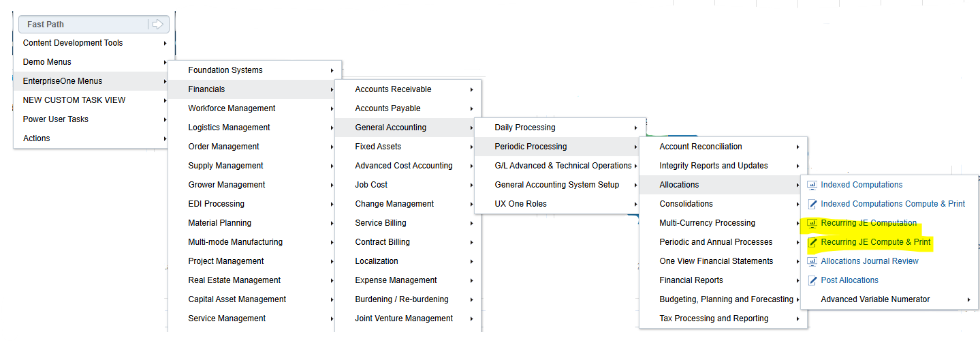Select EnterpriseOne Menus item
Screen dimensions: 980x341
91,81
